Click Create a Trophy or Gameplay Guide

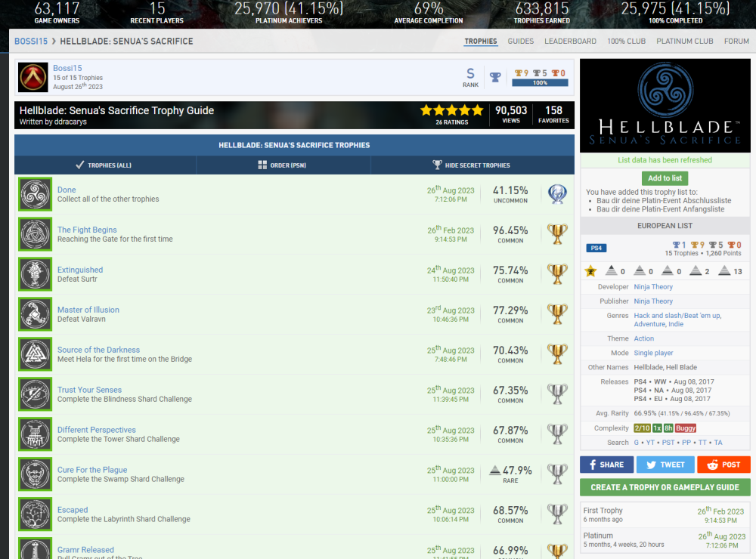click(665, 487)
